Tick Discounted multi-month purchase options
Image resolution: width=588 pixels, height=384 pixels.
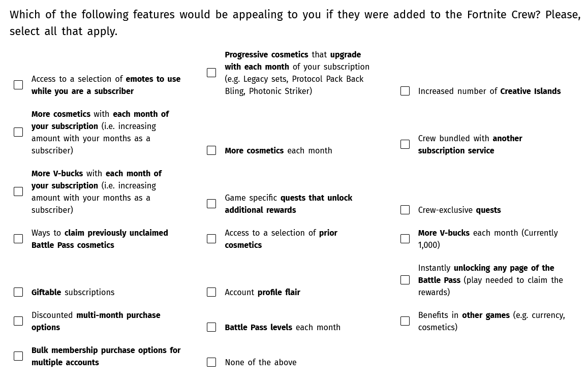pyautogui.click(x=18, y=321)
